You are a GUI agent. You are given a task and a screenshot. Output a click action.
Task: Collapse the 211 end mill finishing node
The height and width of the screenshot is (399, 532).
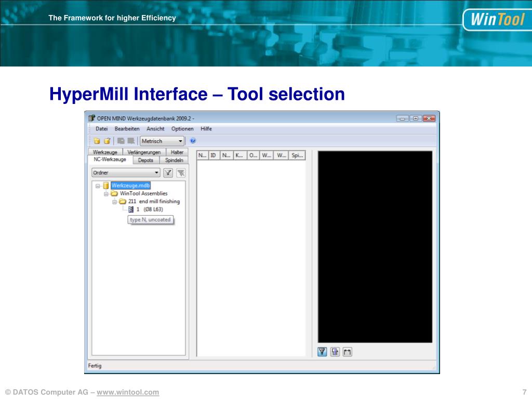coord(114,202)
